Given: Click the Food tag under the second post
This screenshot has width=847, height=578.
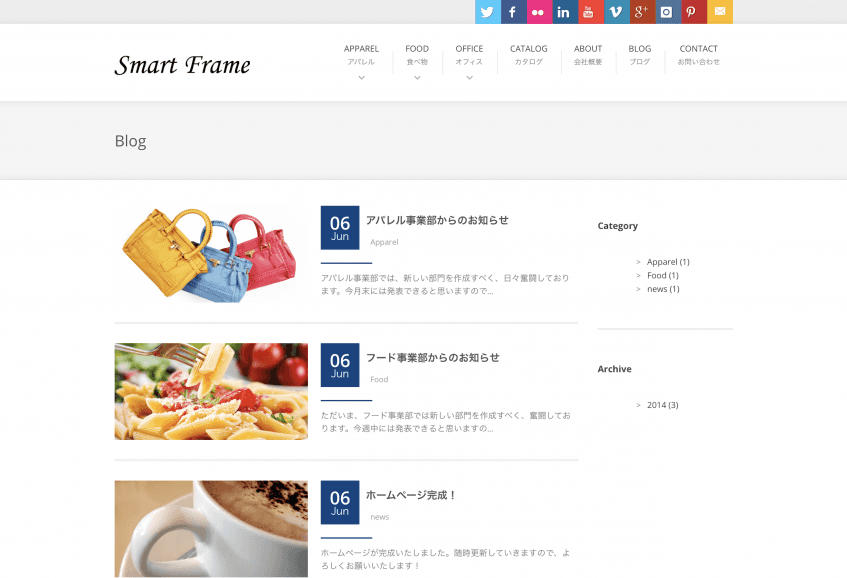Looking at the screenshot, I should (379, 379).
